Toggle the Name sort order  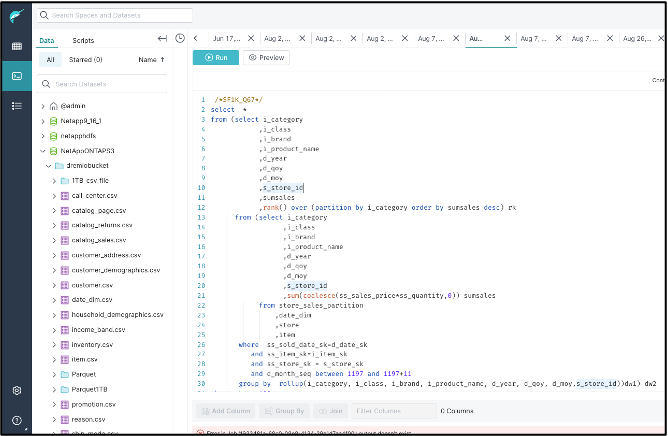150,60
